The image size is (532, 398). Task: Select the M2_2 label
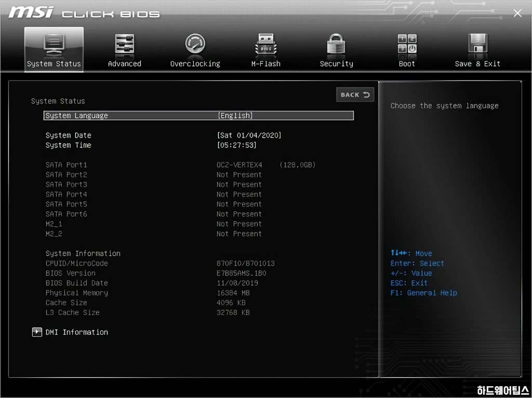point(54,234)
